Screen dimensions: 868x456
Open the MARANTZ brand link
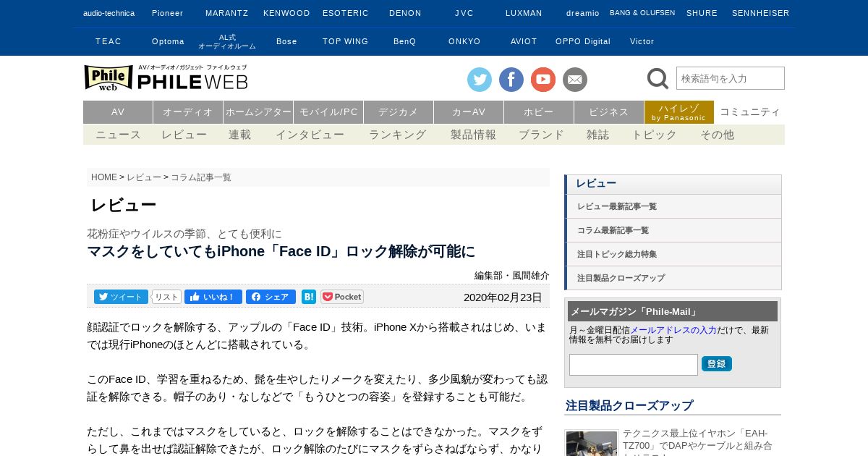(226, 13)
